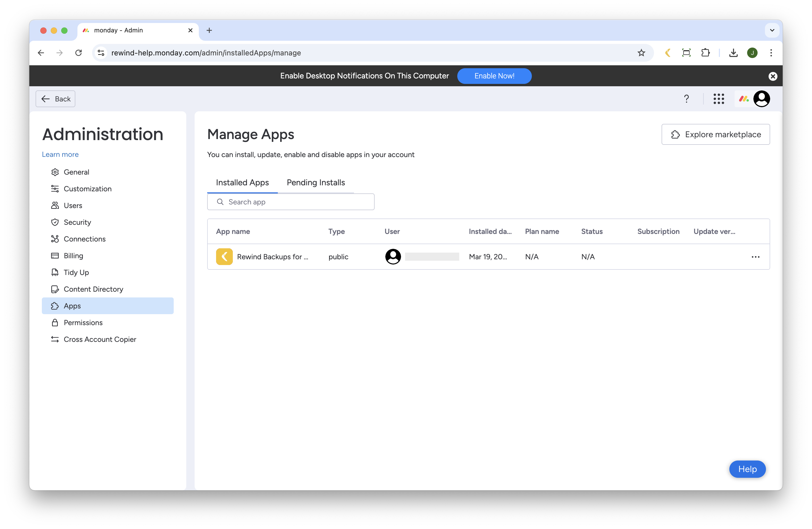Go to Connections section
Viewport: 812px width, 529px height.
tap(108, 239)
